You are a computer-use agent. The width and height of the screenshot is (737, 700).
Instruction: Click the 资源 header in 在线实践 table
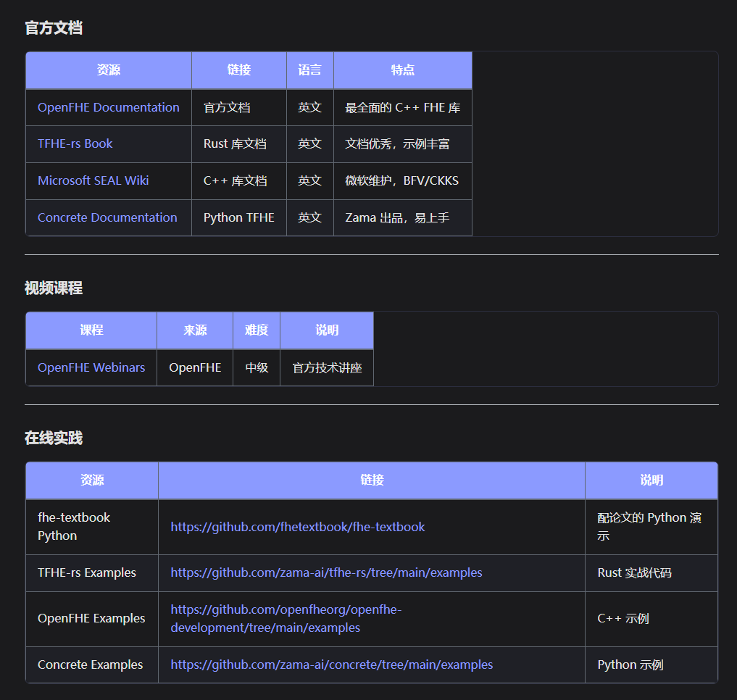tap(91, 480)
